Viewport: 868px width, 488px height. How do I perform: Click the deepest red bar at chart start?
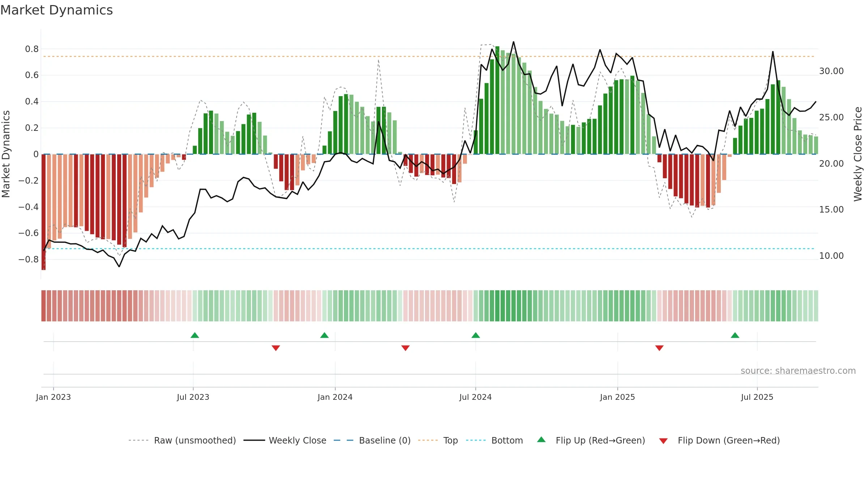[x=44, y=212]
